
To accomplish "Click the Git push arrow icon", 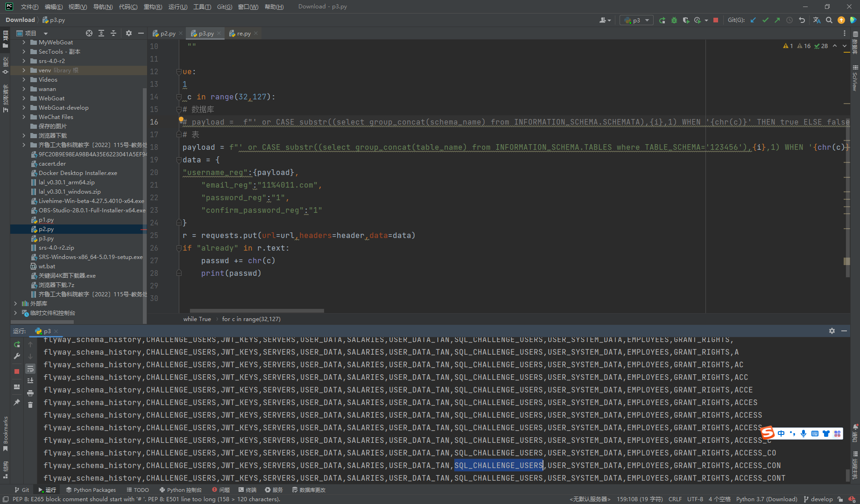I will pyautogui.click(x=777, y=20).
